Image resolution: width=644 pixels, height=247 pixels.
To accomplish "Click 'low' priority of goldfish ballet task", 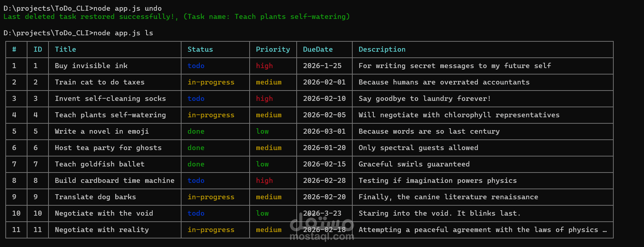I will [262, 164].
